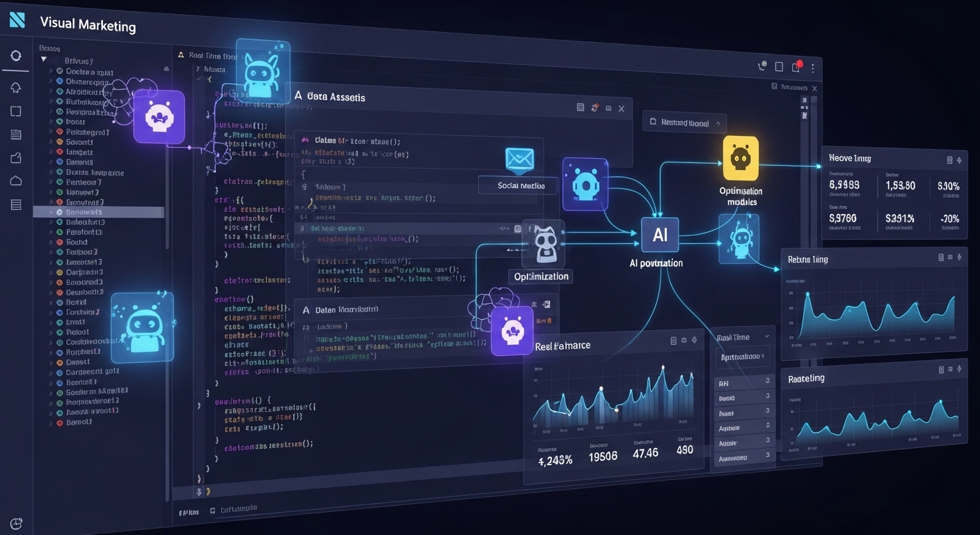
Task: Open the three-dot overflow menu top right
Action: [x=813, y=66]
